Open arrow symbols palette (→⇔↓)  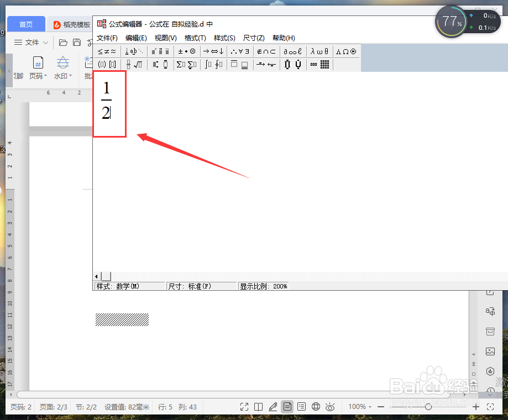pos(213,51)
